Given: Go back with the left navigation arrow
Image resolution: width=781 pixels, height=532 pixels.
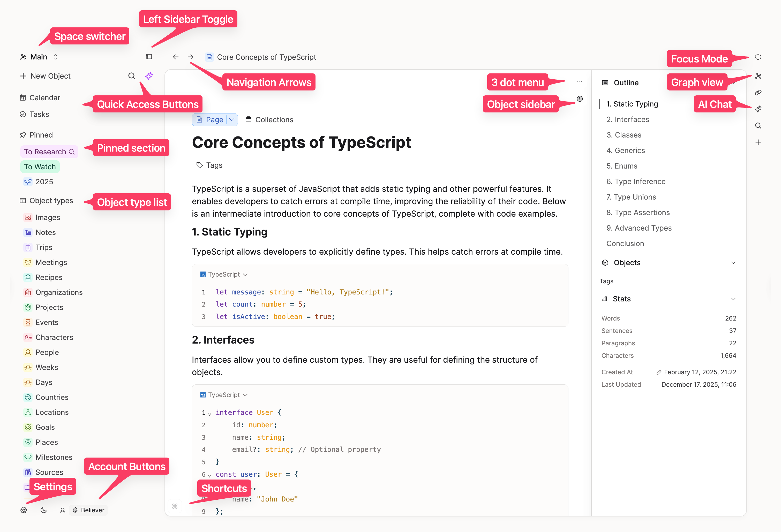Looking at the screenshot, I should 175,57.
